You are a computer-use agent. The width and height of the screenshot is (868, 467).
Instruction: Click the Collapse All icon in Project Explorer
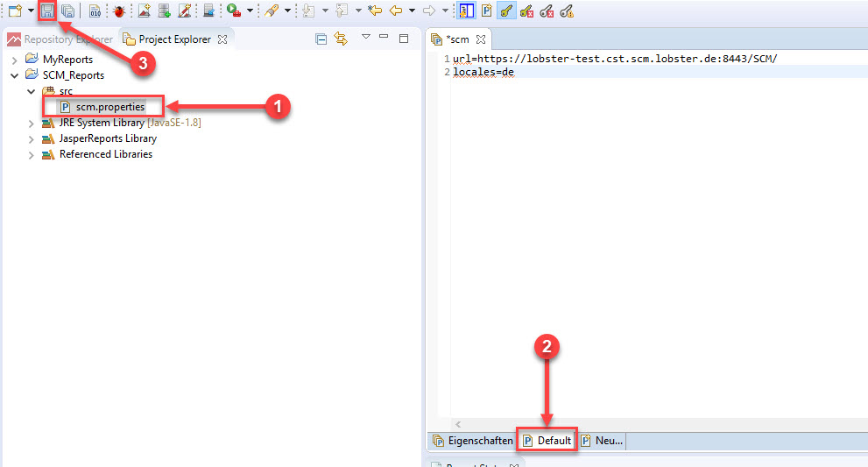(x=321, y=39)
